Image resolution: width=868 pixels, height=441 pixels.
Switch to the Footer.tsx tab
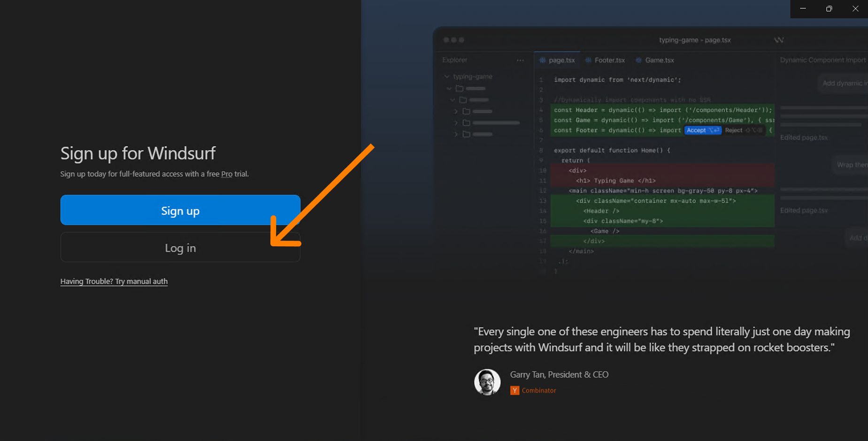tap(609, 61)
